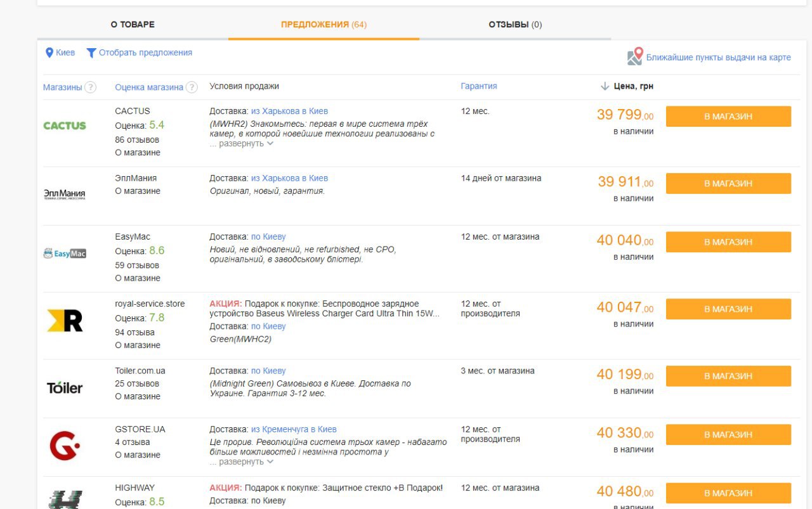Click the Киев location pin icon
Viewport: 812px width, 509px height.
click(49, 53)
